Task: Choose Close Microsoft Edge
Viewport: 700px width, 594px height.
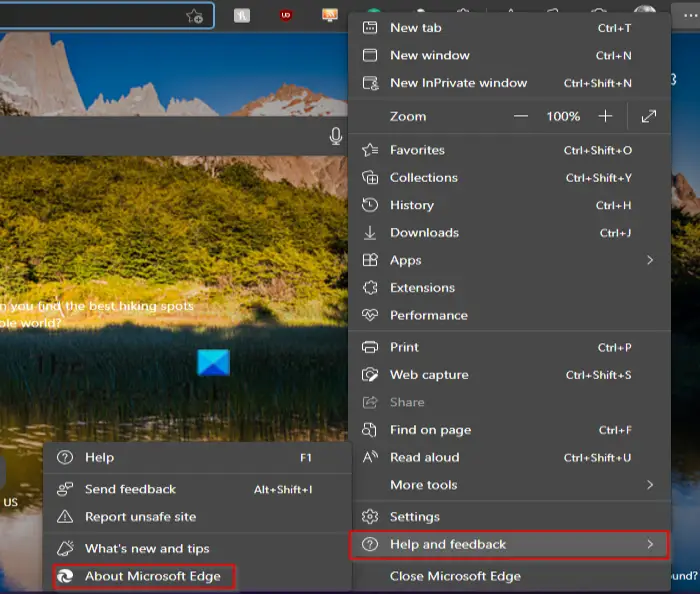Action: (509, 576)
